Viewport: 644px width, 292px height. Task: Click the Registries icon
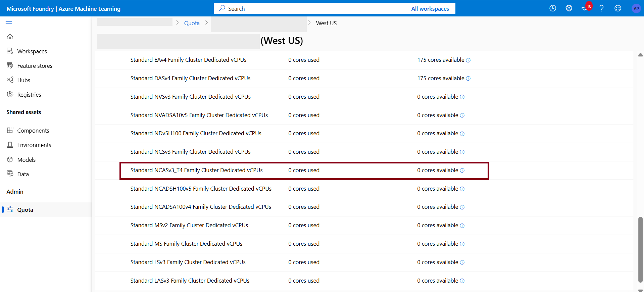(10, 94)
